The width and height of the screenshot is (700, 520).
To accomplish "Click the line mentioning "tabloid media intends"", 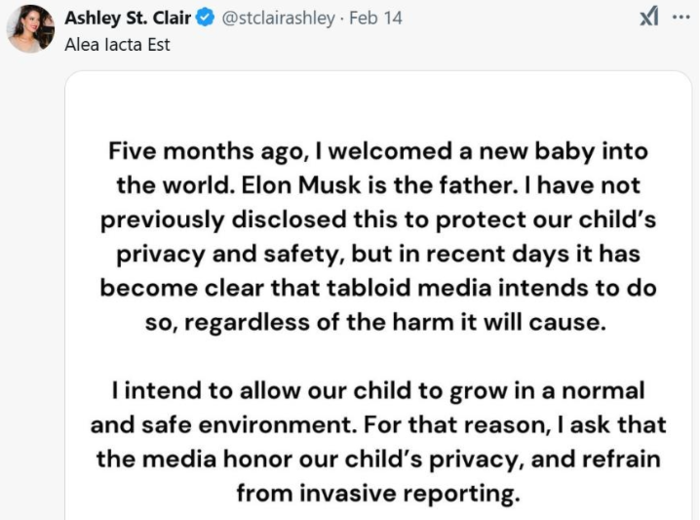I will tap(380, 288).
